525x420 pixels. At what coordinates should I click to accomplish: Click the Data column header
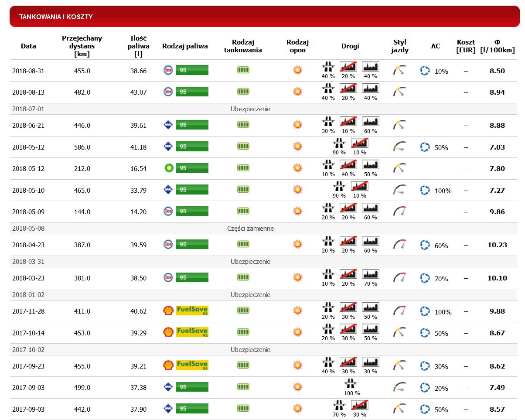28,46
